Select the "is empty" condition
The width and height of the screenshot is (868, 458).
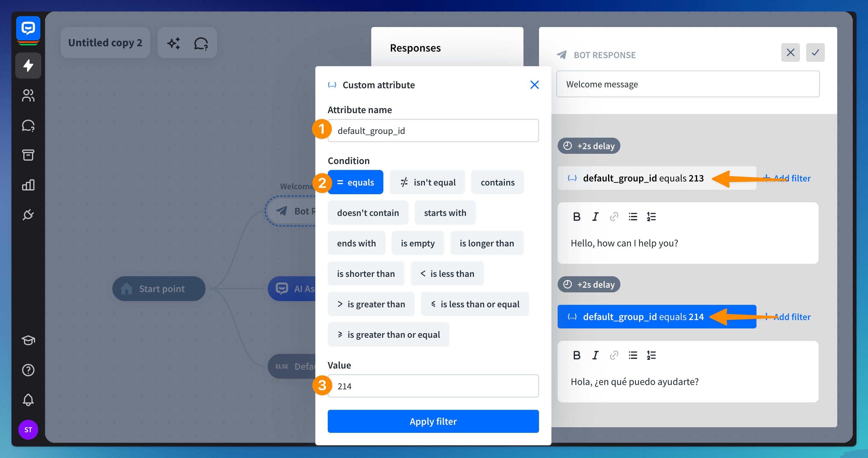(x=418, y=243)
